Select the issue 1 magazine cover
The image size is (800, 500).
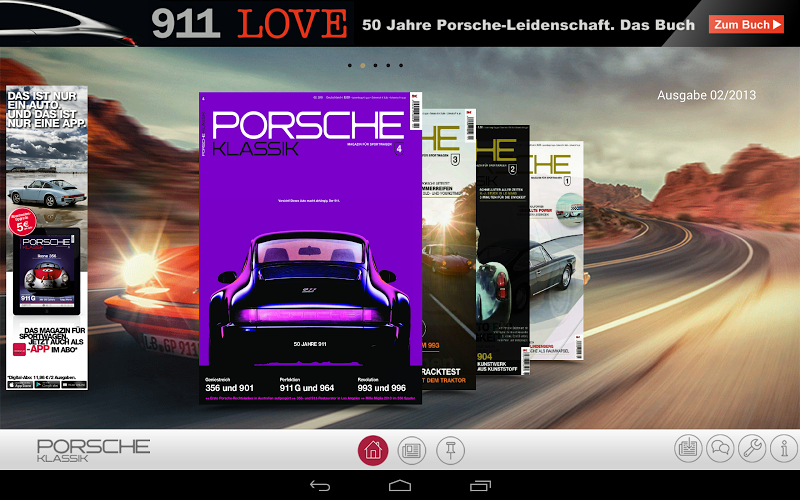click(x=557, y=251)
